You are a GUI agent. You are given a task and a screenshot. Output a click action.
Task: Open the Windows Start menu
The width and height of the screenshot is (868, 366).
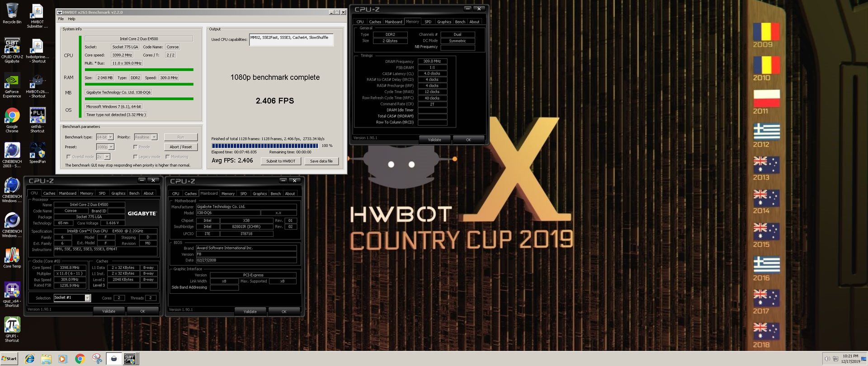click(x=9, y=359)
